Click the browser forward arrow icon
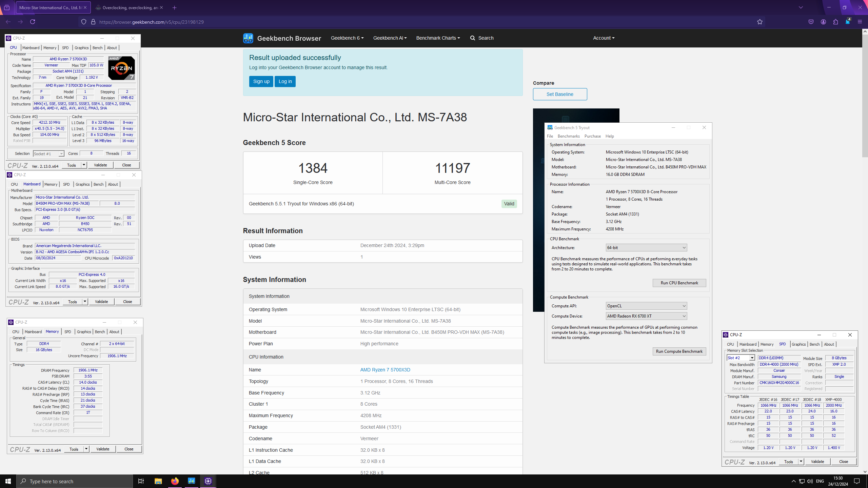Viewport: 868px width, 488px height. (20, 22)
